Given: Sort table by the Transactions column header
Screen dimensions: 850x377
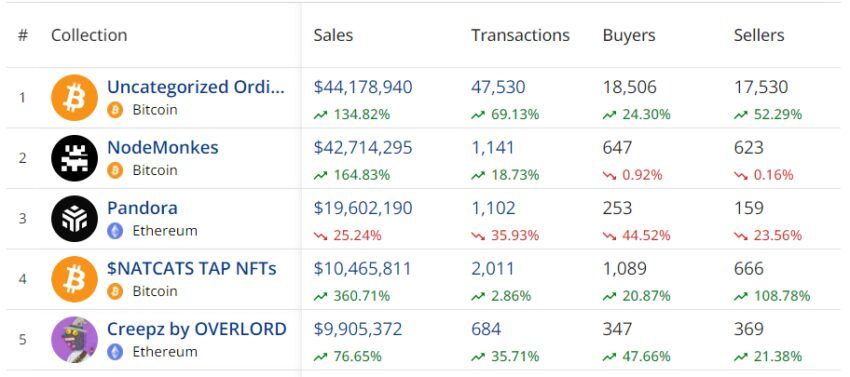Looking at the screenshot, I should [520, 35].
